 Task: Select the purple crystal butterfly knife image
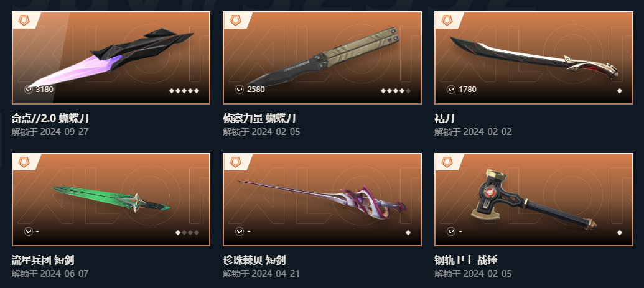[111, 57]
